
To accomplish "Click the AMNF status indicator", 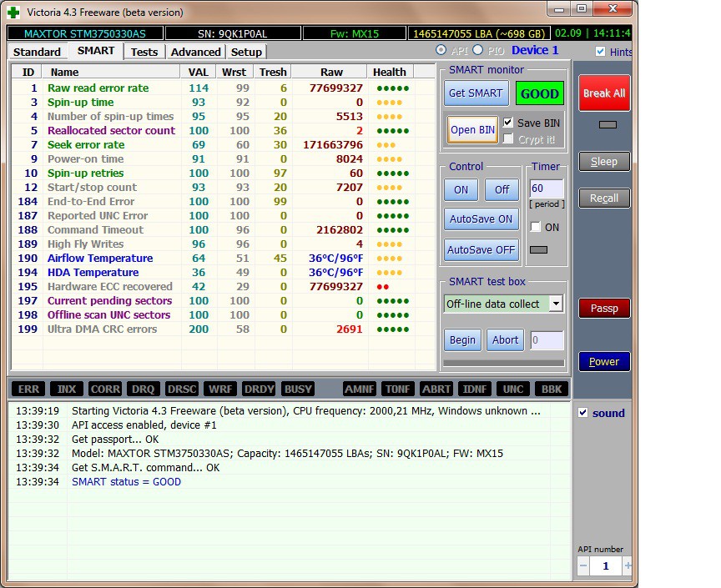I will (360, 389).
